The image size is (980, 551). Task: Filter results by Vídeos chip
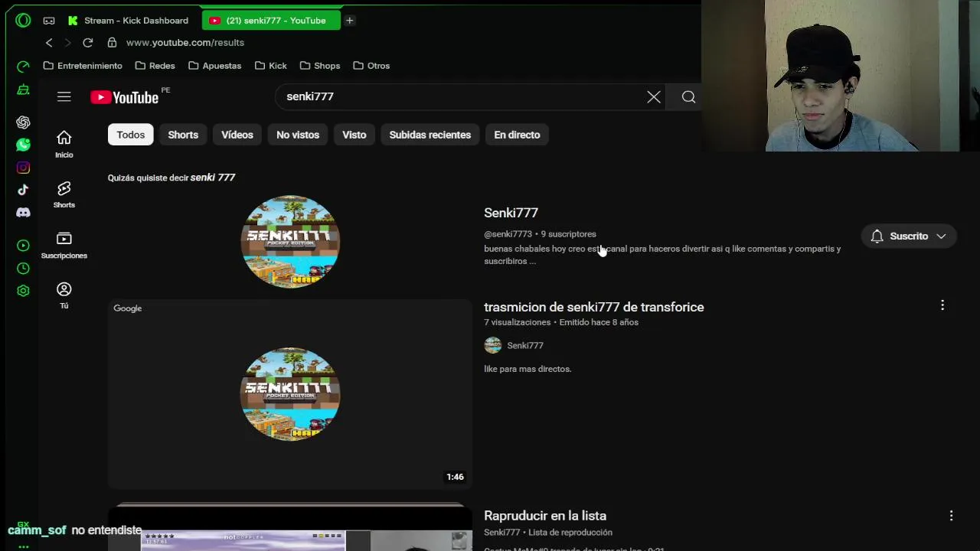pyautogui.click(x=237, y=135)
